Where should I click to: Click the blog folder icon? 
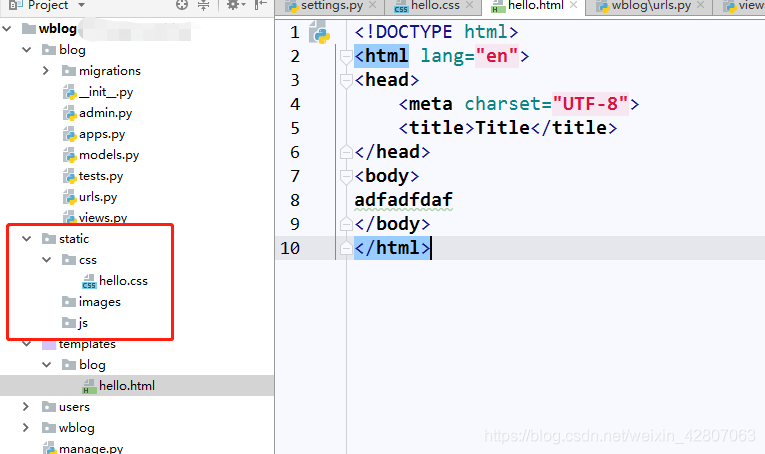tap(49, 50)
